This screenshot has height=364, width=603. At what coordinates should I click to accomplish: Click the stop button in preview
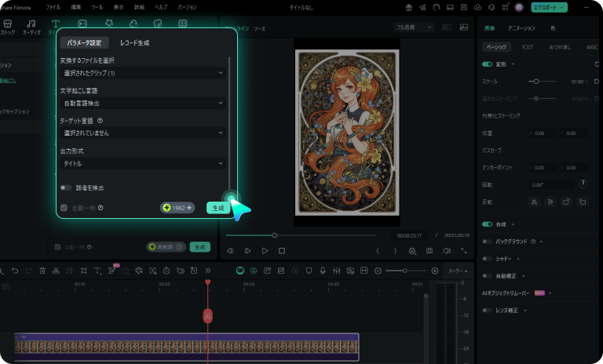pyautogui.click(x=282, y=251)
